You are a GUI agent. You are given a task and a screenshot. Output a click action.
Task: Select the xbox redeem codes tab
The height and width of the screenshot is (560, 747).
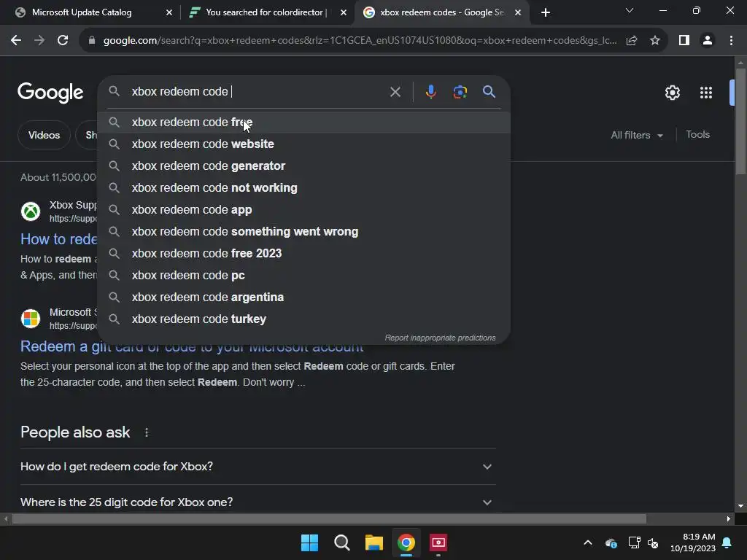(441, 12)
